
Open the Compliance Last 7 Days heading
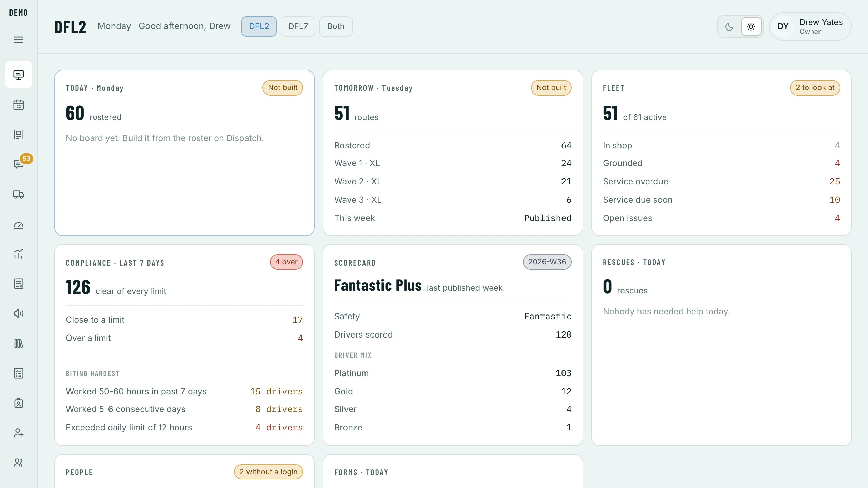click(x=115, y=263)
